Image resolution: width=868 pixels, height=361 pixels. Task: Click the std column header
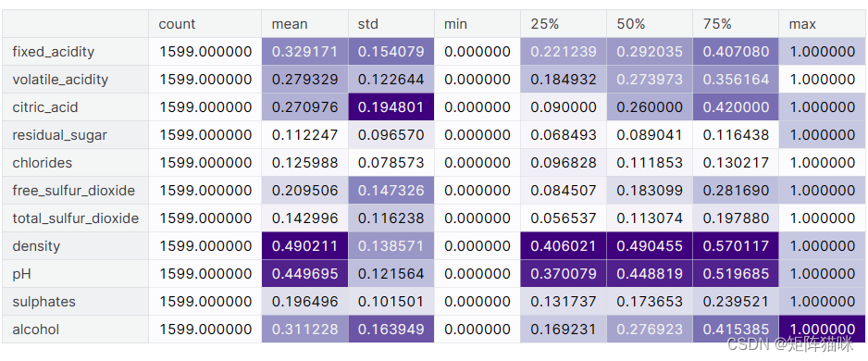[391, 24]
